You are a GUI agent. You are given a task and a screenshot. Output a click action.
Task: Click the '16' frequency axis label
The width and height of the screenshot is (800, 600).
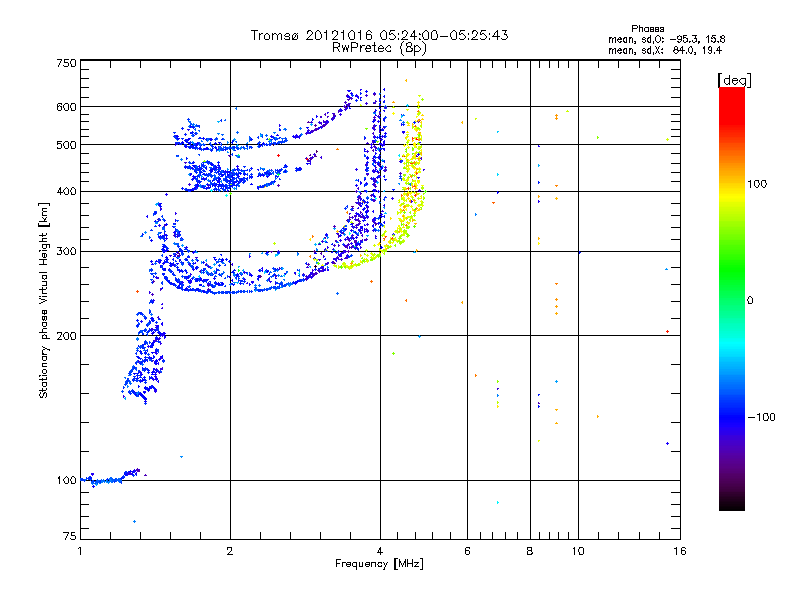tap(680, 551)
